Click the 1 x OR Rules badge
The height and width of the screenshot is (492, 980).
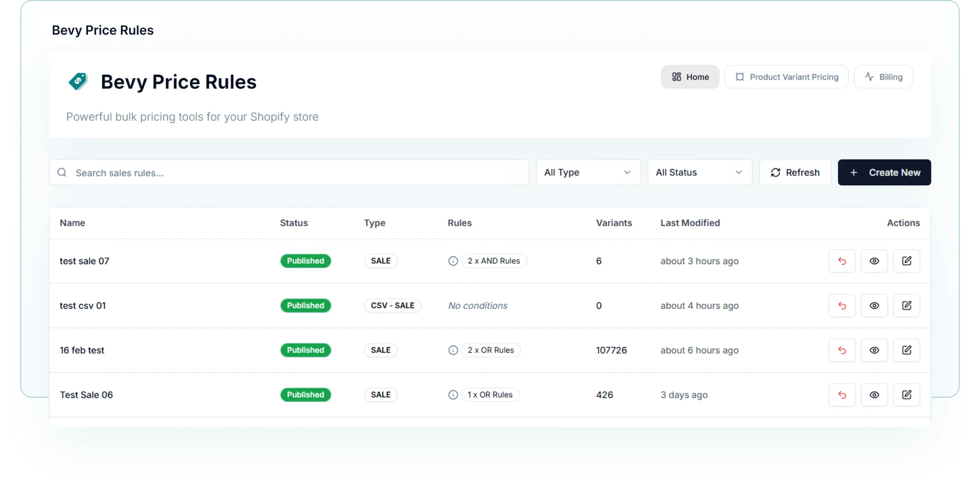[490, 394]
